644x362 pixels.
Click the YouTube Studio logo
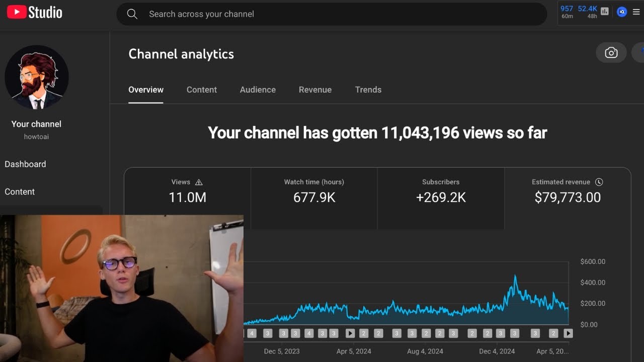pyautogui.click(x=34, y=13)
